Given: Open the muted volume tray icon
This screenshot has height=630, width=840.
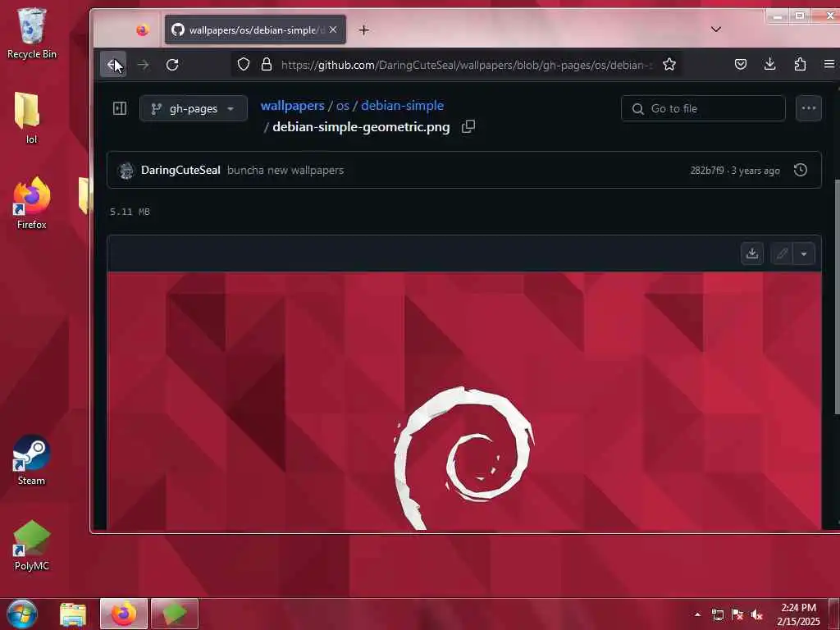Looking at the screenshot, I should 756,614.
